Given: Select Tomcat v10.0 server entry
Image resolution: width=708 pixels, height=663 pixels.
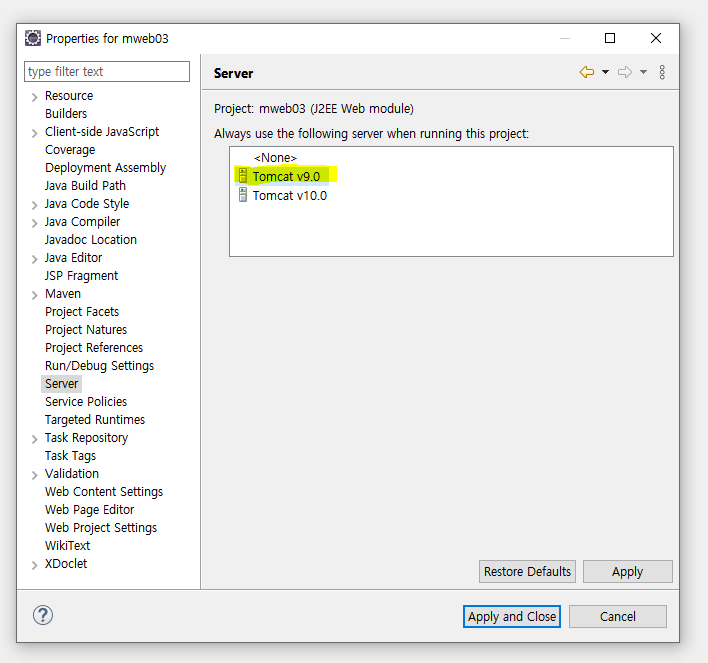Looking at the screenshot, I should click(289, 196).
